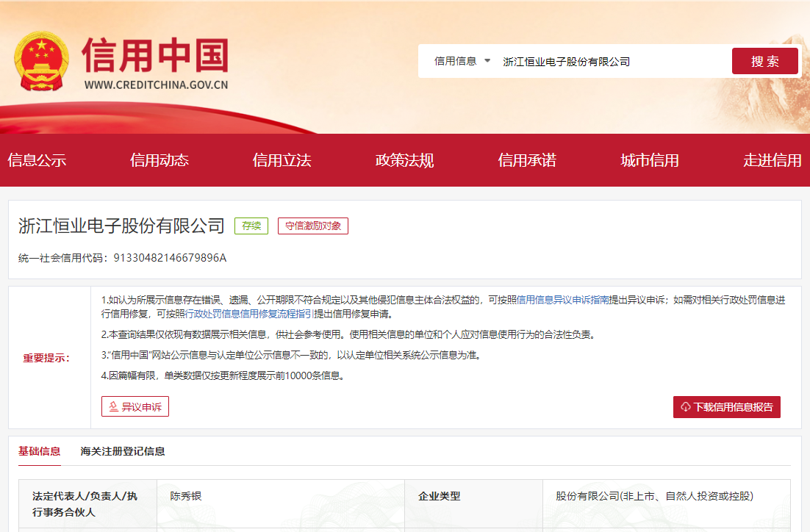The height and width of the screenshot is (532, 810).
Task: Open the 信用动态 navigation menu
Action: [x=159, y=160]
